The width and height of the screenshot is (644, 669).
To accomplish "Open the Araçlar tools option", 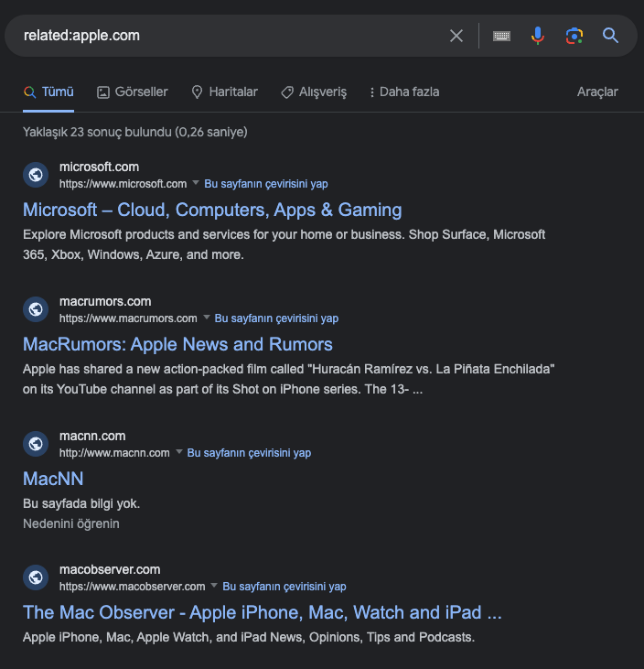I will (597, 92).
